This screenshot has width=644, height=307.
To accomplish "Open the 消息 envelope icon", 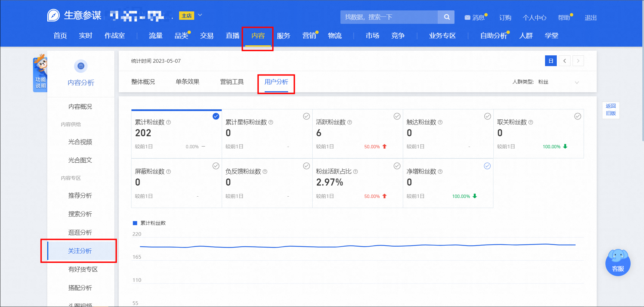I will pyautogui.click(x=467, y=18).
